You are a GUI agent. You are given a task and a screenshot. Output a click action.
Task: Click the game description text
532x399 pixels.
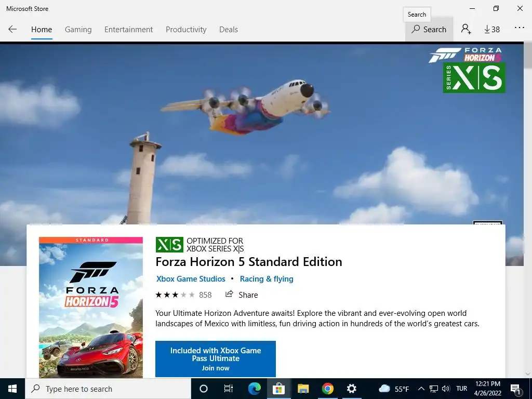click(x=317, y=318)
